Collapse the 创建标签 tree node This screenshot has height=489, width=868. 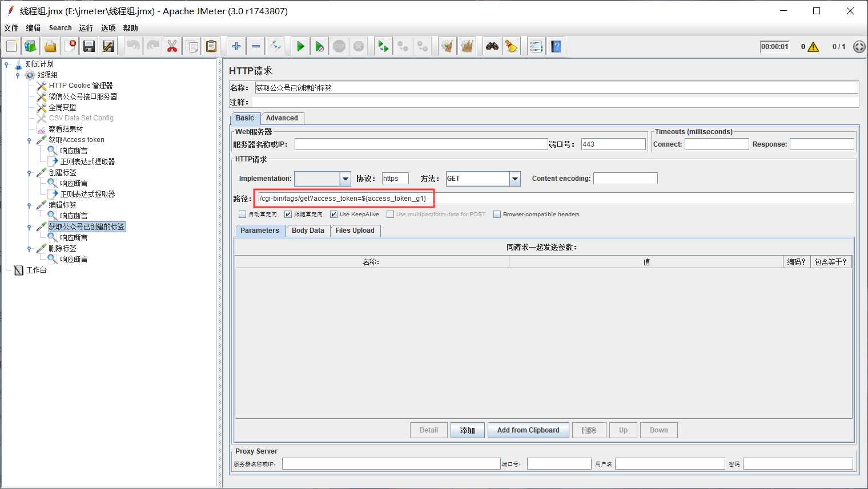click(29, 173)
